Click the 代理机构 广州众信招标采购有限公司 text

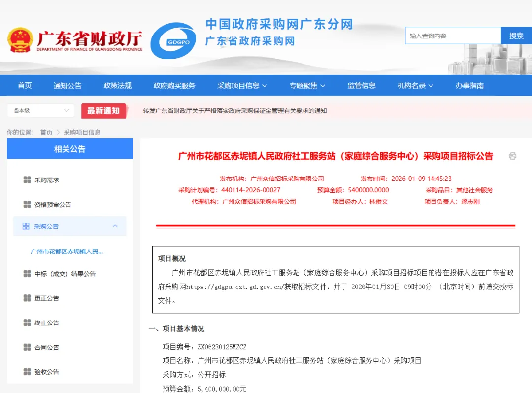pyautogui.click(x=244, y=201)
